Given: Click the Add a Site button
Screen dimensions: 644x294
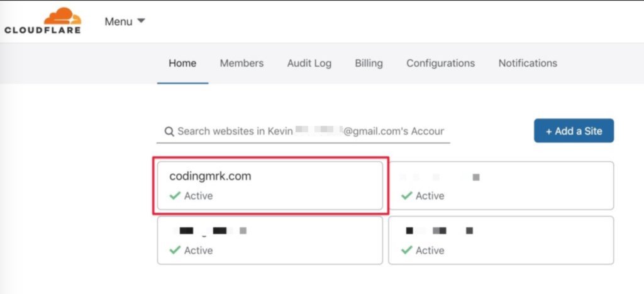Looking at the screenshot, I should (x=574, y=131).
